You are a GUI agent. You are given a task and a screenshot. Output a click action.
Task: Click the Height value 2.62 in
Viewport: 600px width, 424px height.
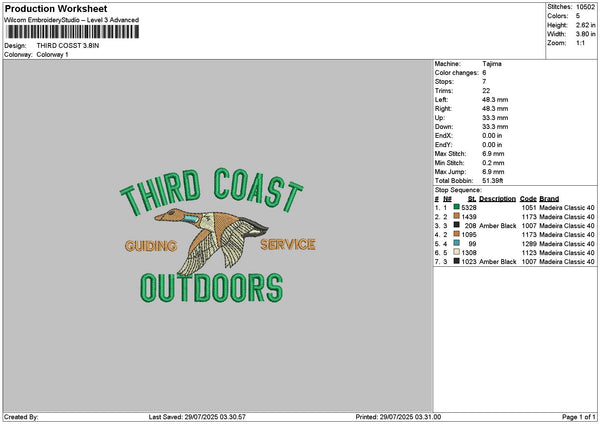tap(585, 25)
